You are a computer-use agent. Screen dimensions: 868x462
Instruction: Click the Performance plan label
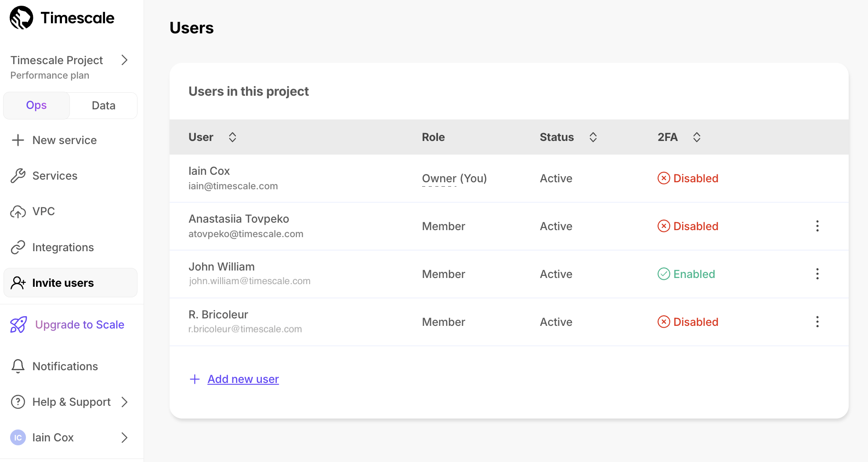50,76
